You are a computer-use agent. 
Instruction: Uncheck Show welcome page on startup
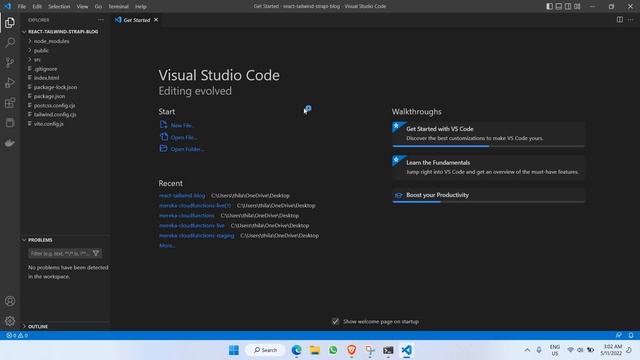pos(335,322)
